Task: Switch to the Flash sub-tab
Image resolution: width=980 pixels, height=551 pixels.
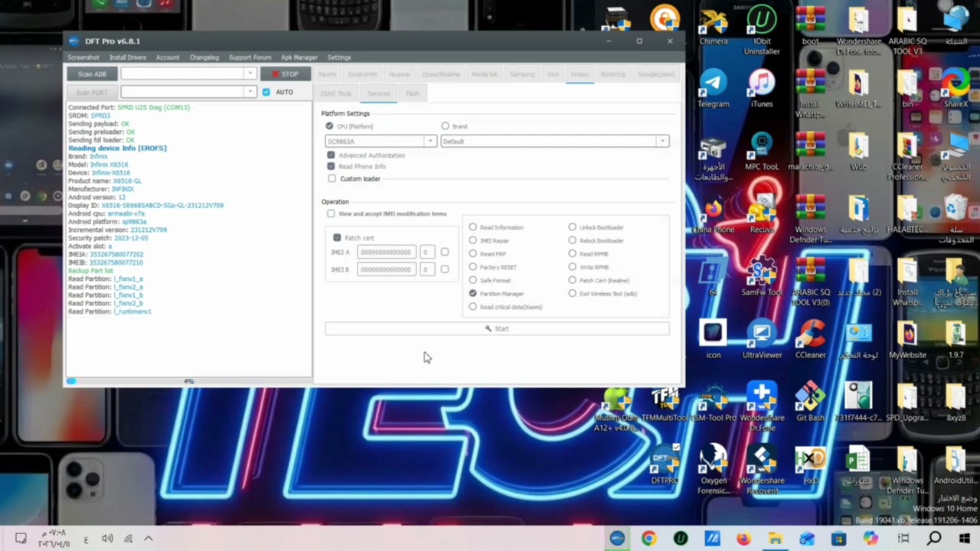Action: pyautogui.click(x=413, y=93)
